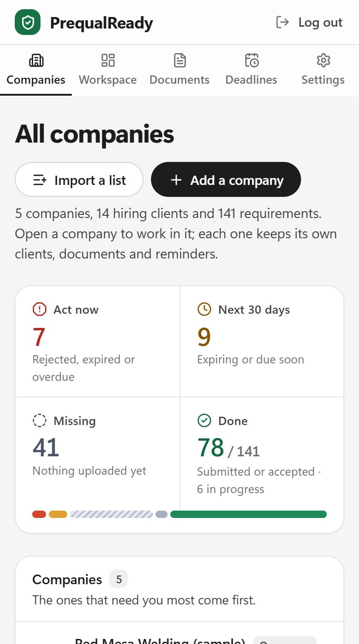
Task: Switch to the Companies tab
Action: (36, 70)
